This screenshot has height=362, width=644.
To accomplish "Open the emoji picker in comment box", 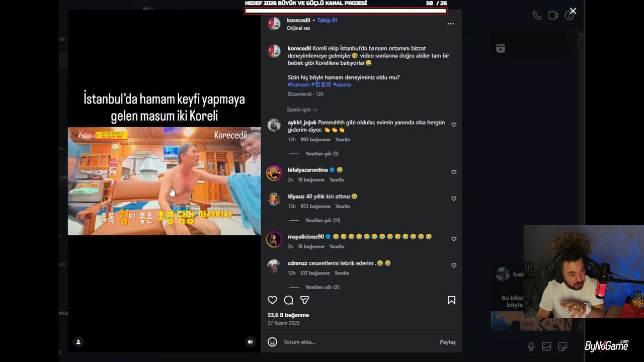I will click(x=272, y=342).
